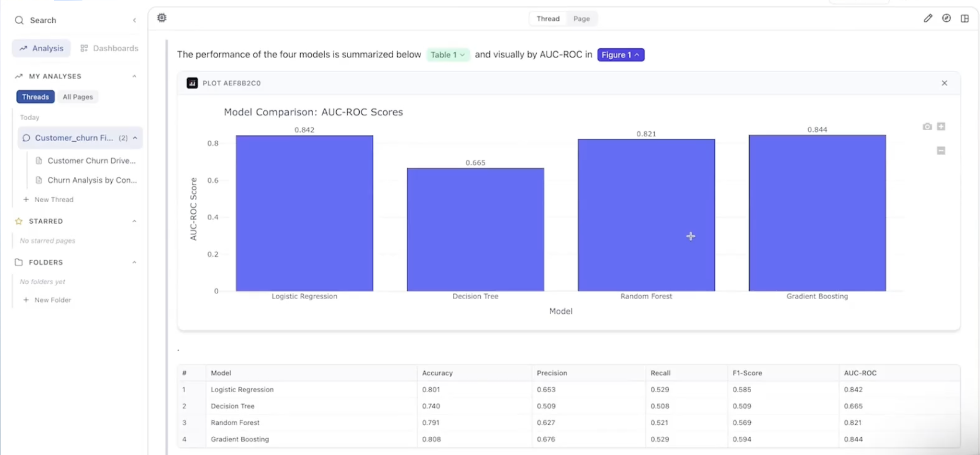Click the star icon next to STARRED
Image resolution: width=980 pixels, height=455 pixels.
coord(18,221)
